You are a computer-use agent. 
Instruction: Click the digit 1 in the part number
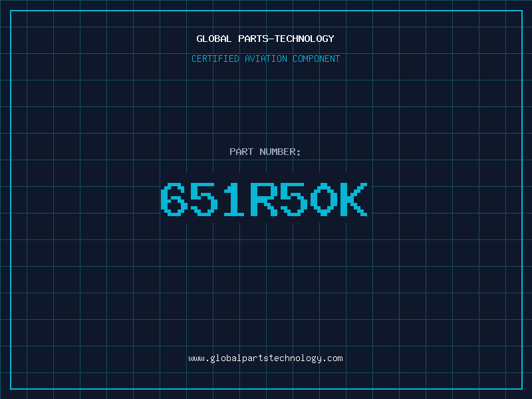pyautogui.click(x=232, y=199)
